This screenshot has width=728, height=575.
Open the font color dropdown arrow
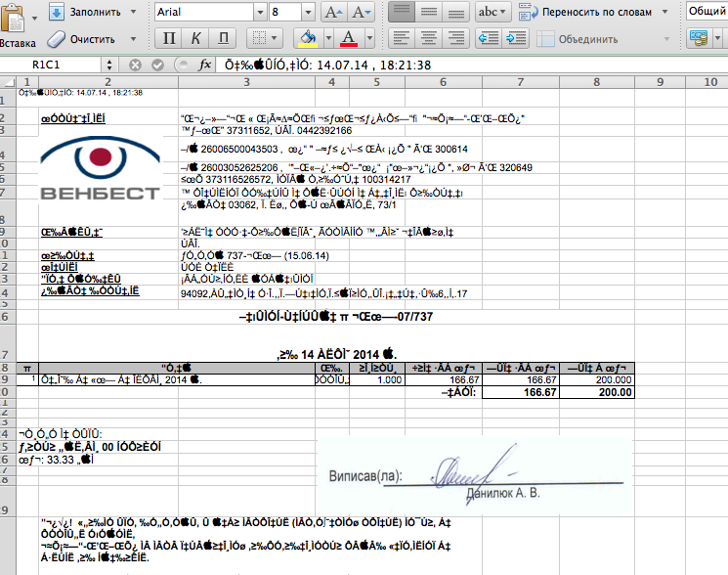click(370, 38)
